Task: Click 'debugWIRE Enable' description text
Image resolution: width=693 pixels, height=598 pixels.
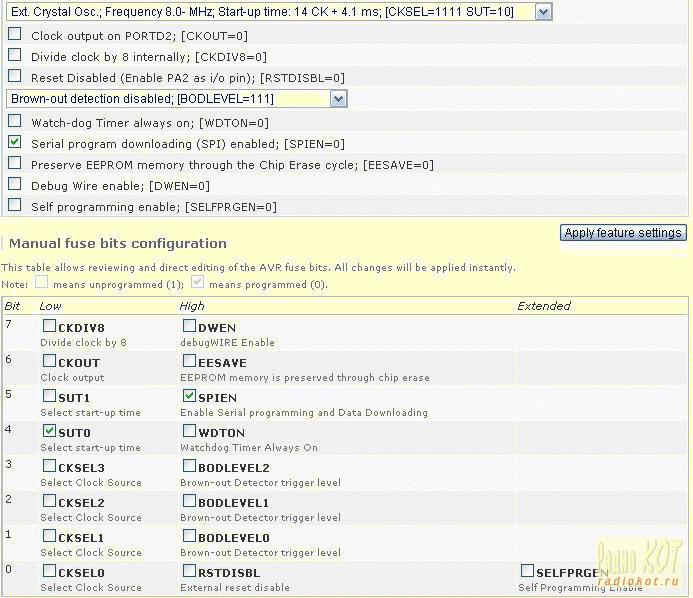Action: point(227,343)
